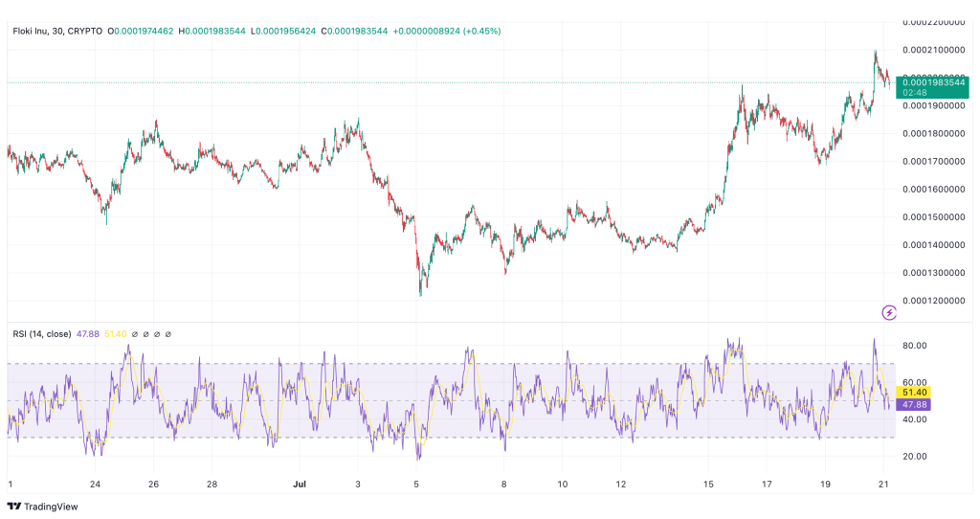Click the close value C0.0001983544 in the legend
Image resolution: width=980 pixels, height=519 pixels.
click(x=354, y=31)
